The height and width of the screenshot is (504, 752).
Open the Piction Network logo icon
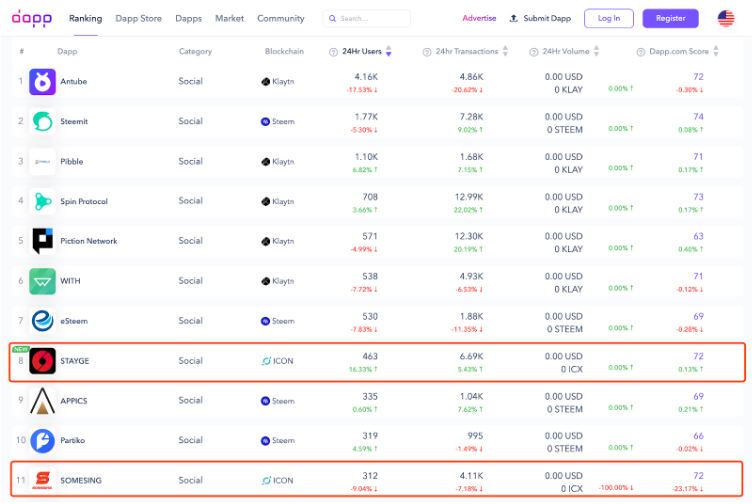[x=42, y=241]
